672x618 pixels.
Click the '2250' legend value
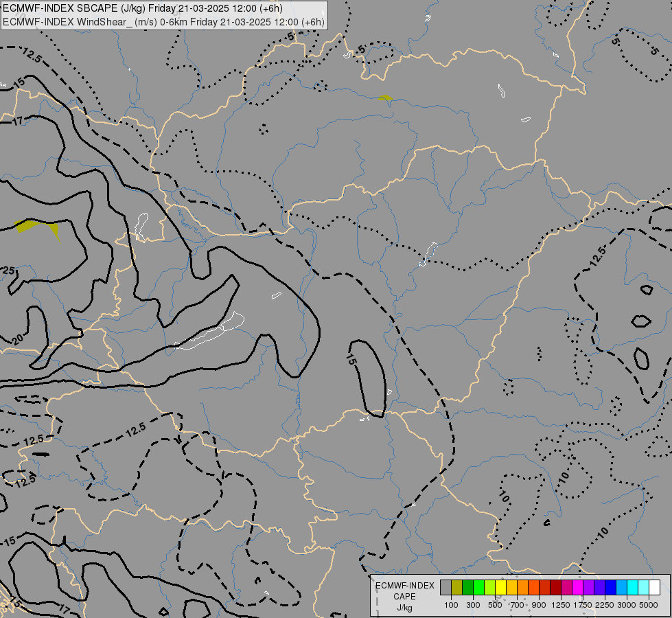[605, 605]
